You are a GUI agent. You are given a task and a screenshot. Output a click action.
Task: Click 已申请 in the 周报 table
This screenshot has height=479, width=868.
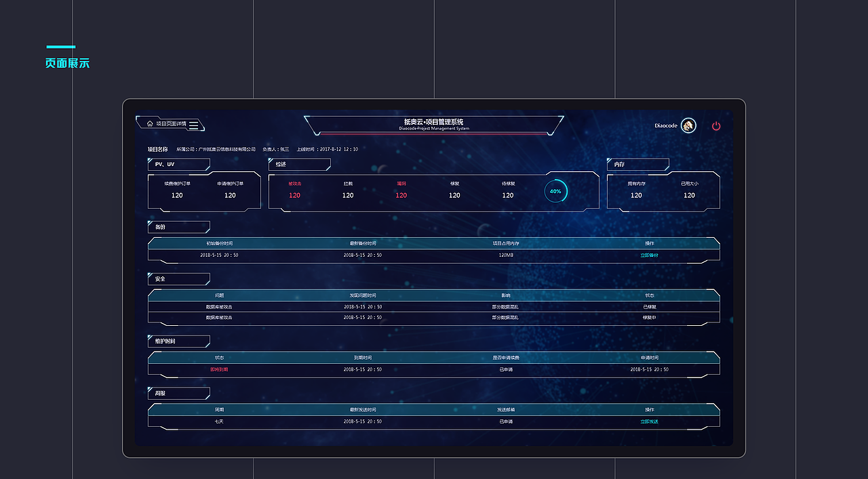pos(506,421)
